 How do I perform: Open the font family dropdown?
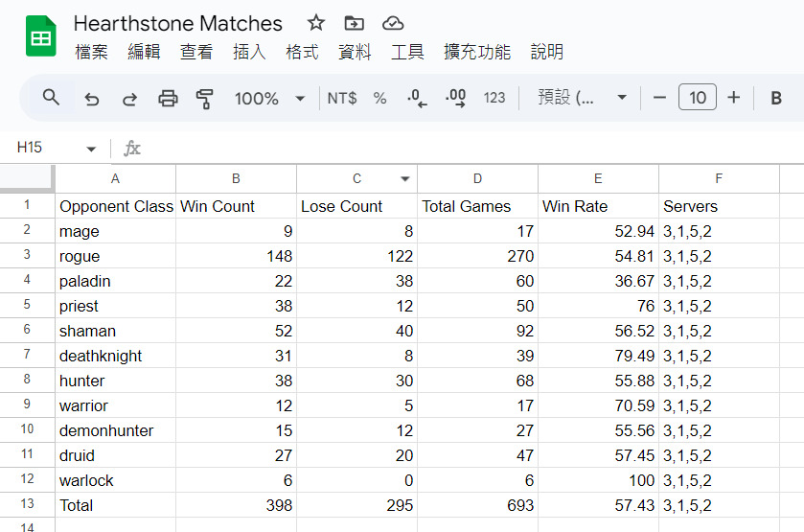583,98
